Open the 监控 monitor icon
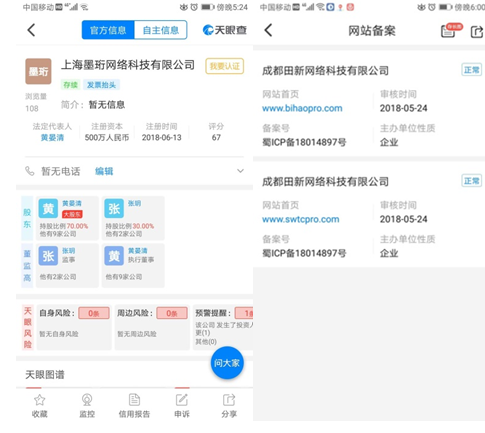 (87, 400)
